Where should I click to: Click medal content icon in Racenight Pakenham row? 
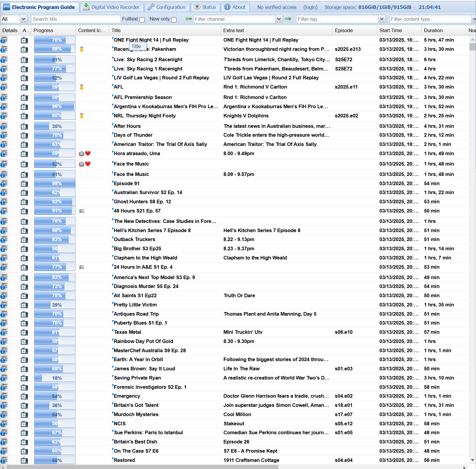pos(82,49)
